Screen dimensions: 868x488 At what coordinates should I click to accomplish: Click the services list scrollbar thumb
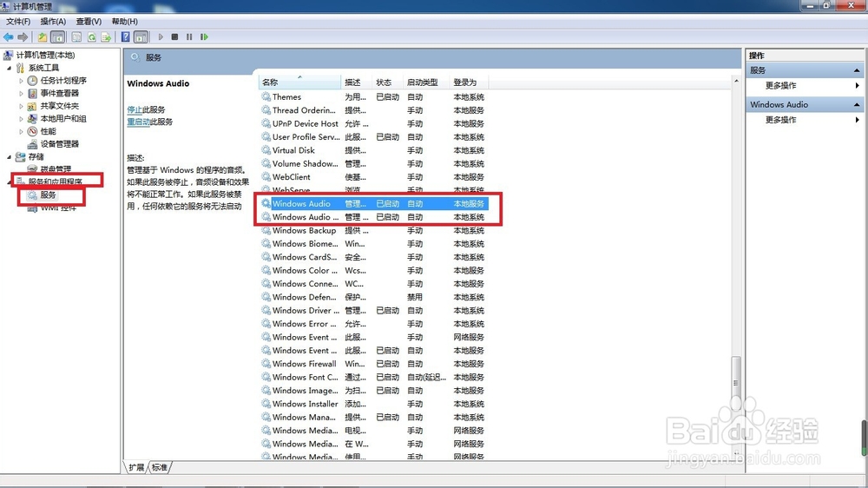point(736,382)
